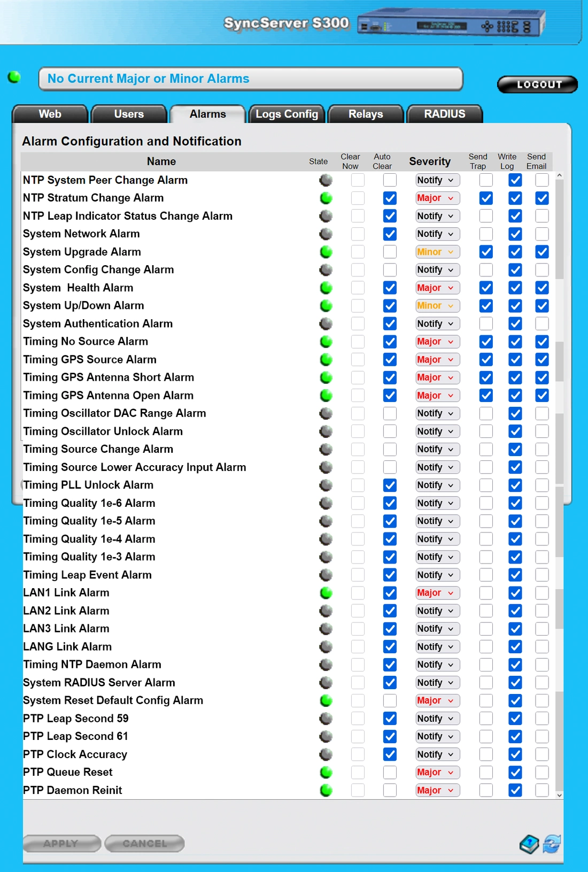Go to the RADIUS tab
Screen dimensions: 588x872
pyautogui.click(x=445, y=114)
